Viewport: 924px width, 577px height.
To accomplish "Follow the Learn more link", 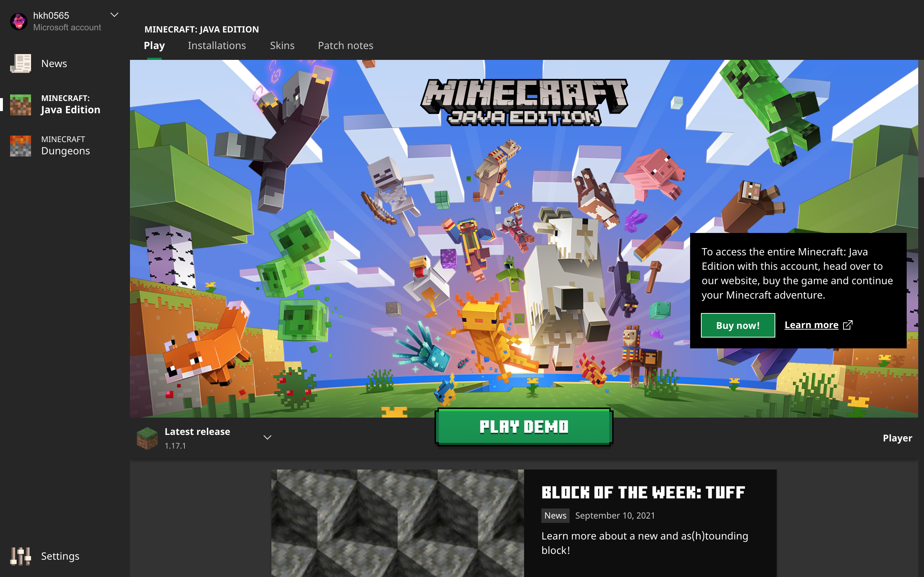I will click(811, 325).
